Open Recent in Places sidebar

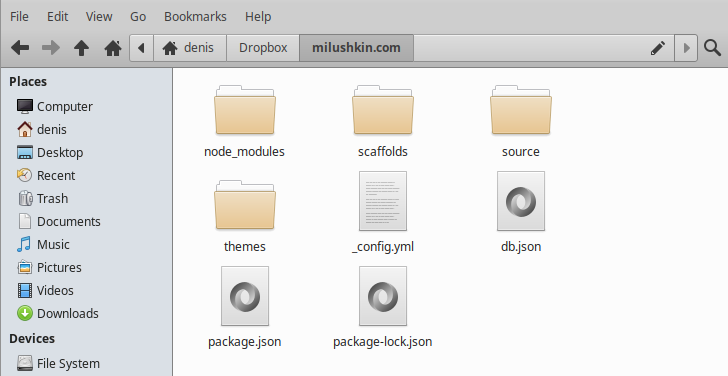click(x=46, y=175)
